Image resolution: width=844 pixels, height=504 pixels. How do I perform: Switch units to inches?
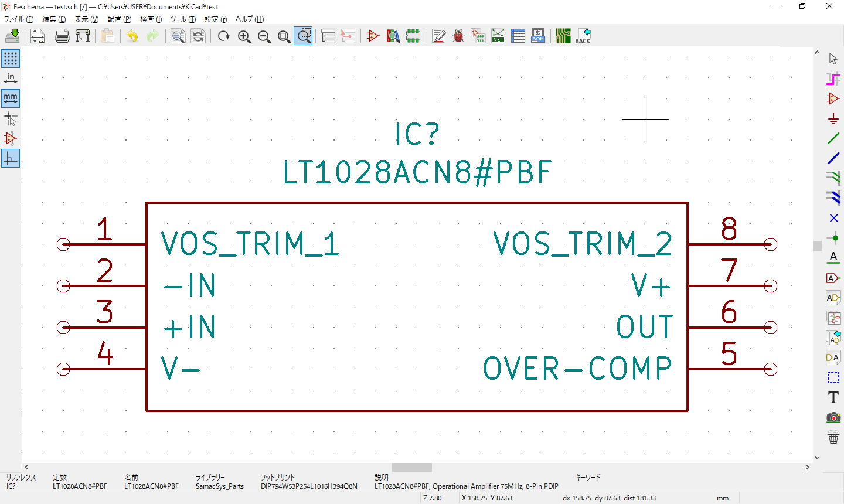click(x=11, y=77)
